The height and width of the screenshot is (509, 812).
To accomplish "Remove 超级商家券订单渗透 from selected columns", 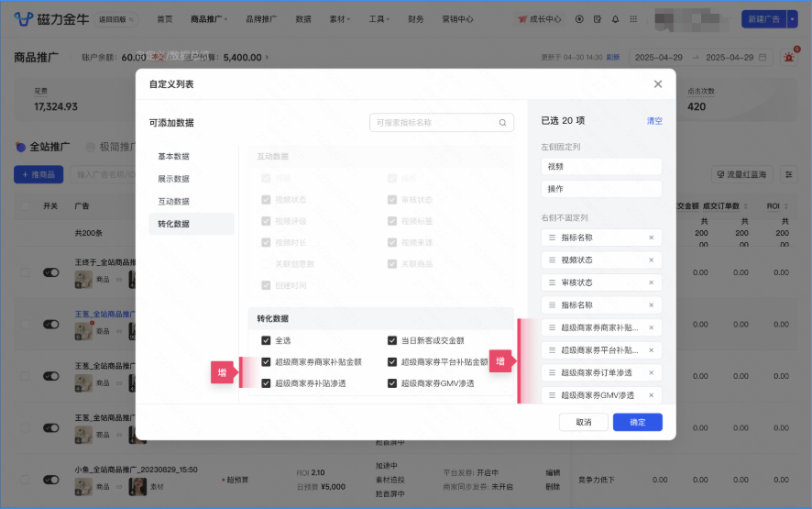I will coord(651,372).
